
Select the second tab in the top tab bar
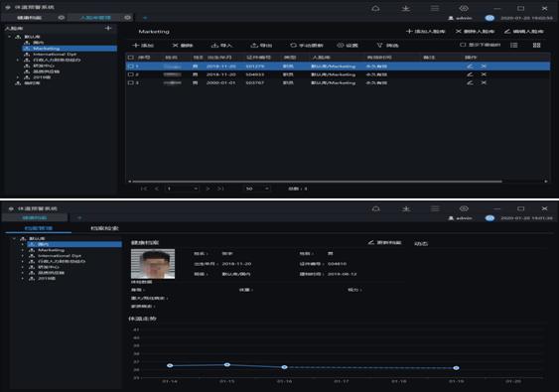pos(95,18)
